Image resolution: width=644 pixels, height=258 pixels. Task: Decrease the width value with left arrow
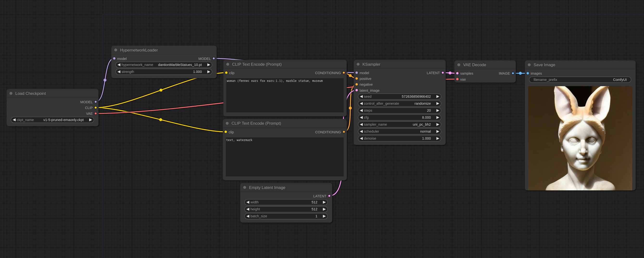pyautogui.click(x=248, y=202)
